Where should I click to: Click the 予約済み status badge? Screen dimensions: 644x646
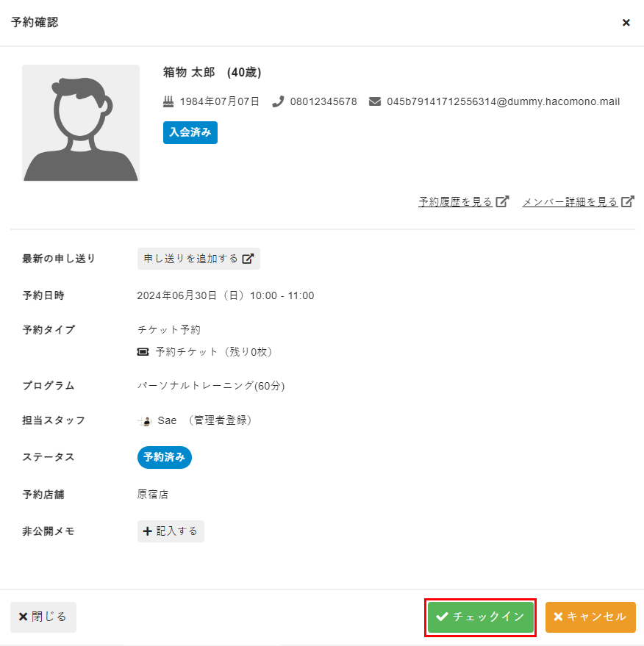[165, 457]
